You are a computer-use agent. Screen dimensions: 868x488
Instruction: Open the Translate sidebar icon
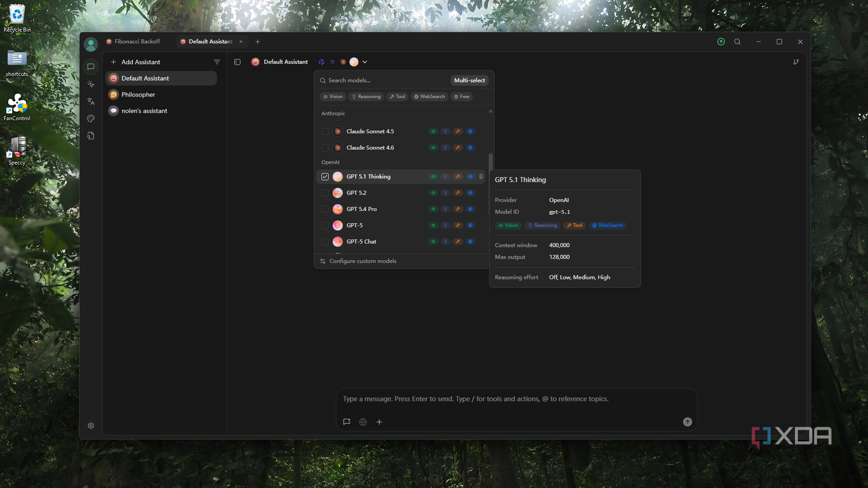pyautogui.click(x=91, y=101)
